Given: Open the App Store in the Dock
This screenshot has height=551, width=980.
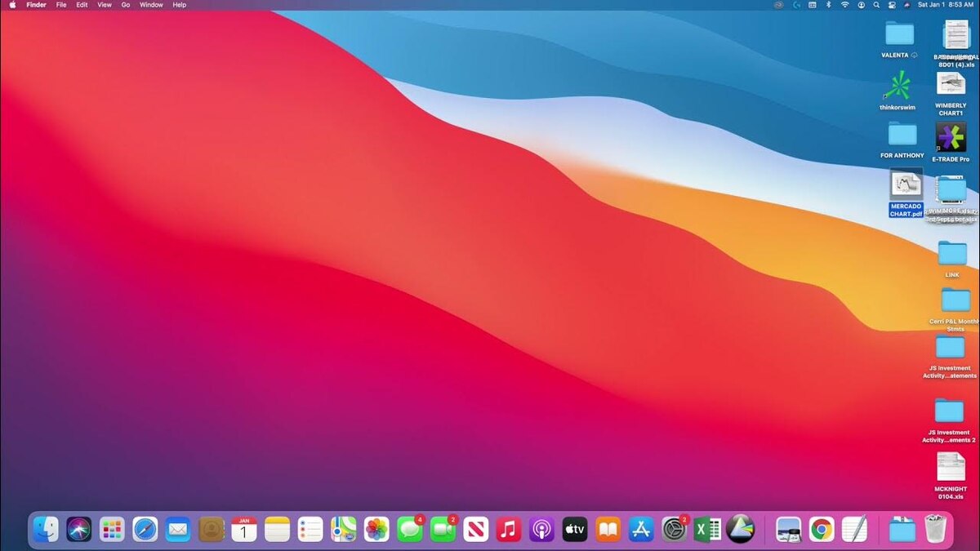Looking at the screenshot, I should 641,530.
